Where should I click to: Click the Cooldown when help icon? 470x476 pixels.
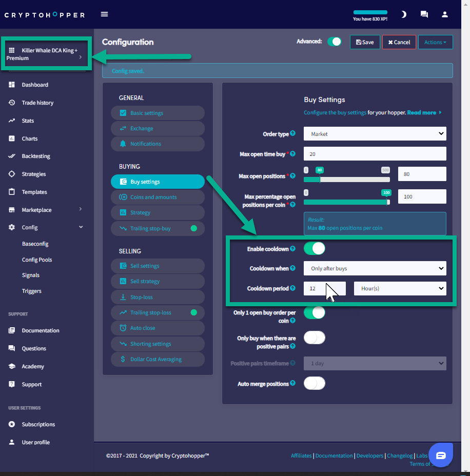[292, 268]
